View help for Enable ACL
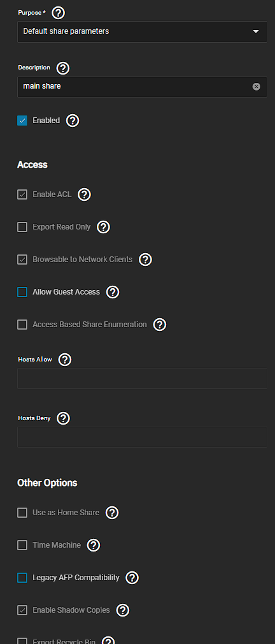The image size is (275, 644). pyautogui.click(x=84, y=194)
